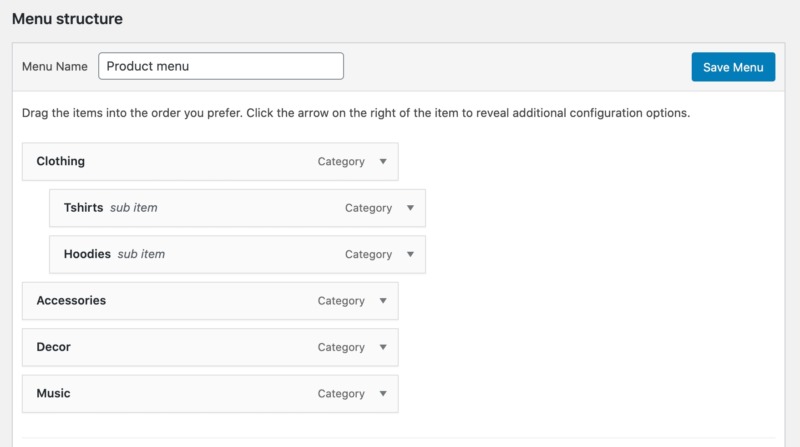This screenshot has width=800, height=447.
Task: Click the "Menu Name" field label
Action: point(54,67)
